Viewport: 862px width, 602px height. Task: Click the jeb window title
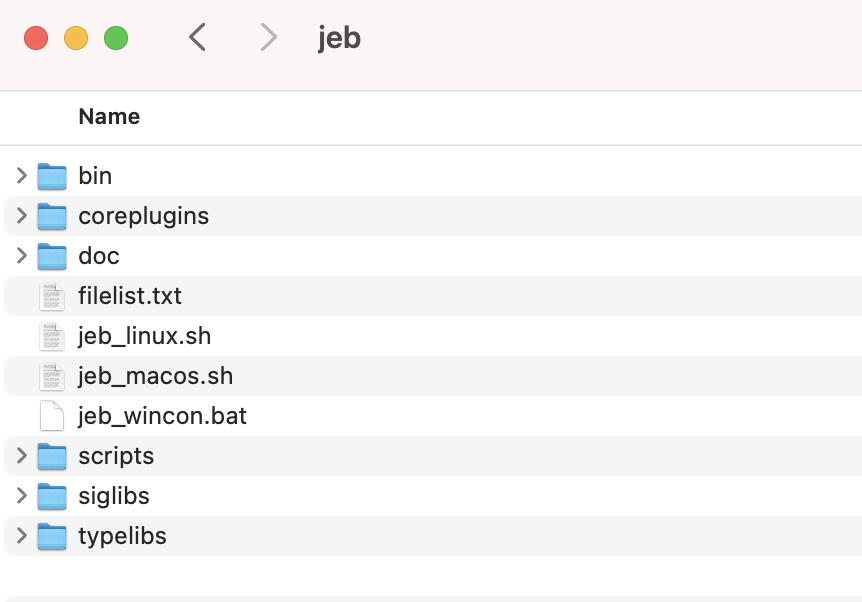[339, 38]
